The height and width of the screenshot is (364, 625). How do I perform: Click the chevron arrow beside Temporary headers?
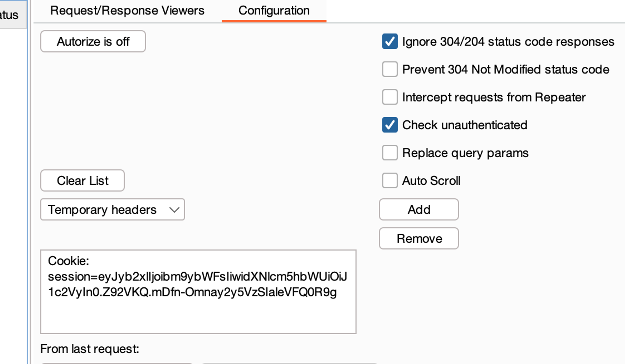pyautogui.click(x=174, y=210)
